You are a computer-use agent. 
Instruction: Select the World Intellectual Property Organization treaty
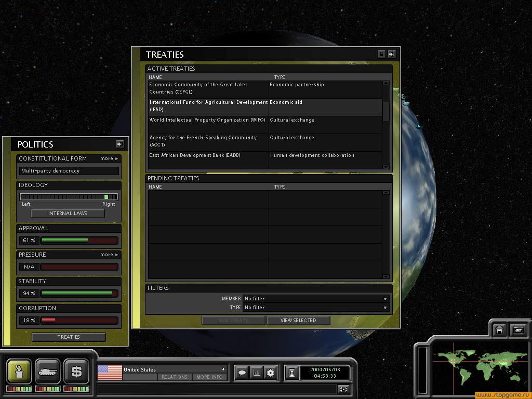[208, 120]
